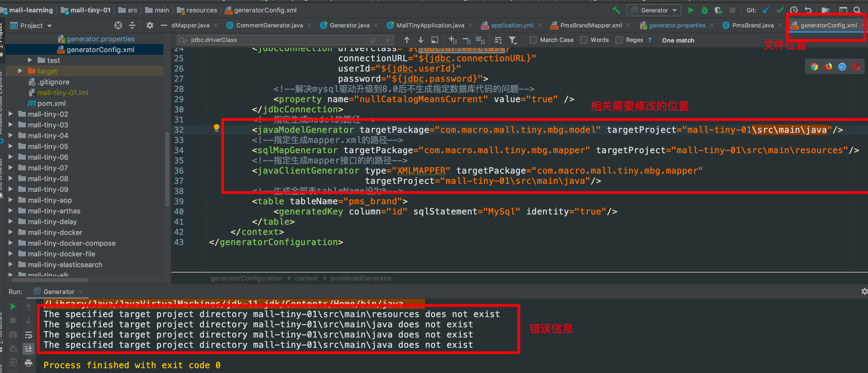Expand the mall-tiny-02 module
Screen dimensions: 868x373
tap(10, 114)
